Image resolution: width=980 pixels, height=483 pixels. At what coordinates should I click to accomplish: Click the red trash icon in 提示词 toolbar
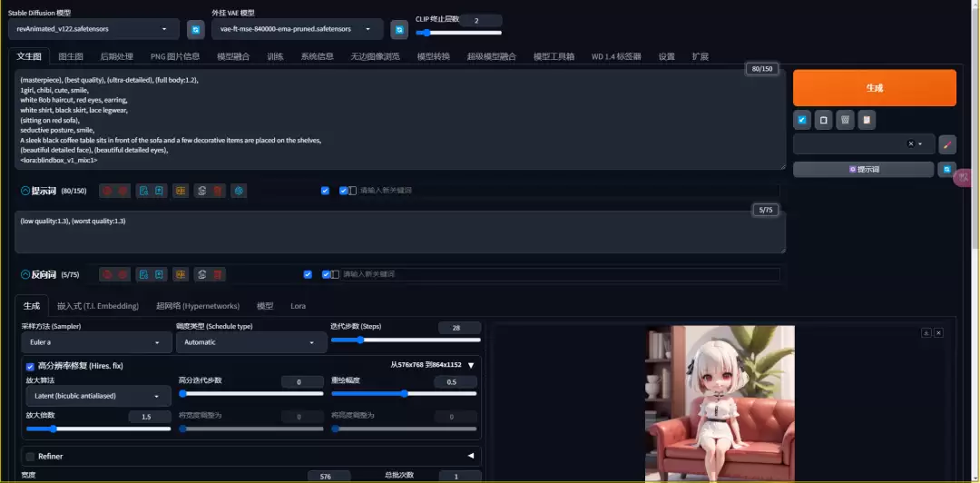(x=218, y=191)
